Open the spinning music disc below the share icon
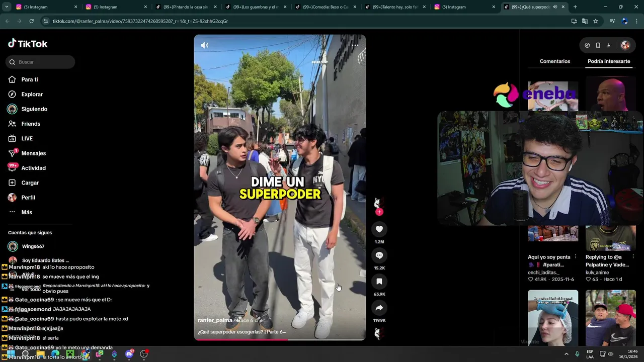This screenshot has height=362, width=644. (379, 333)
